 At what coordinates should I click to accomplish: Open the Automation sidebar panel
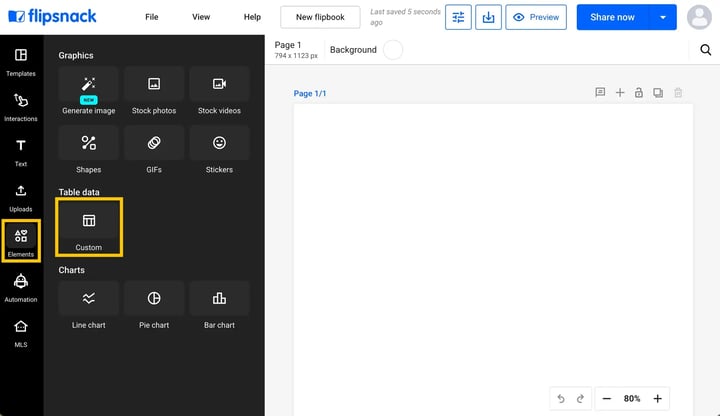tap(21, 288)
